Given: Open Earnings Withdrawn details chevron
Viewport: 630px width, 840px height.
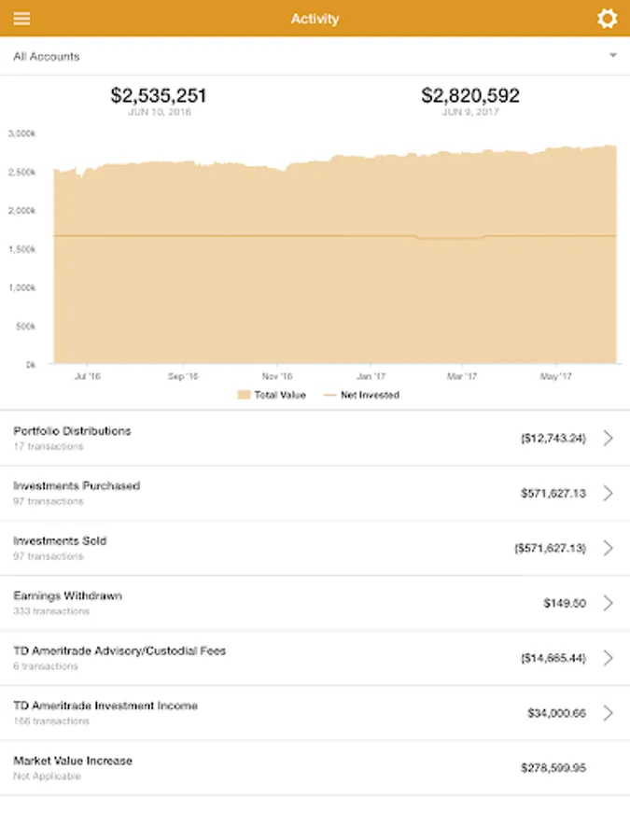Looking at the screenshot, I should click(609, 603).
